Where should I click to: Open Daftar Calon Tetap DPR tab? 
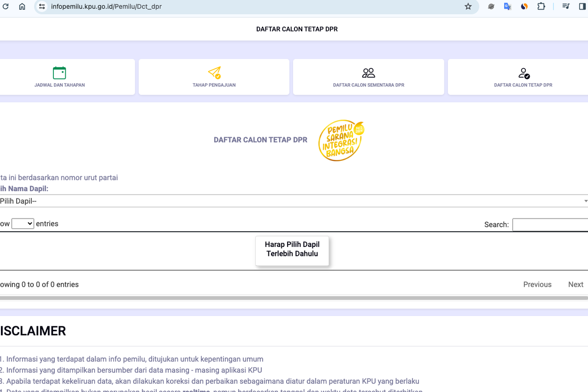(523, 77)
